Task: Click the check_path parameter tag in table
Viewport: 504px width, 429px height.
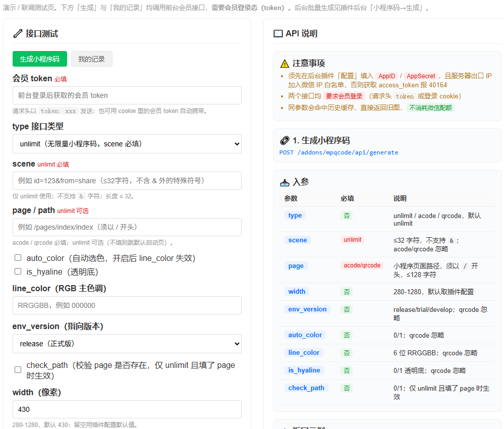Action: 306,388
